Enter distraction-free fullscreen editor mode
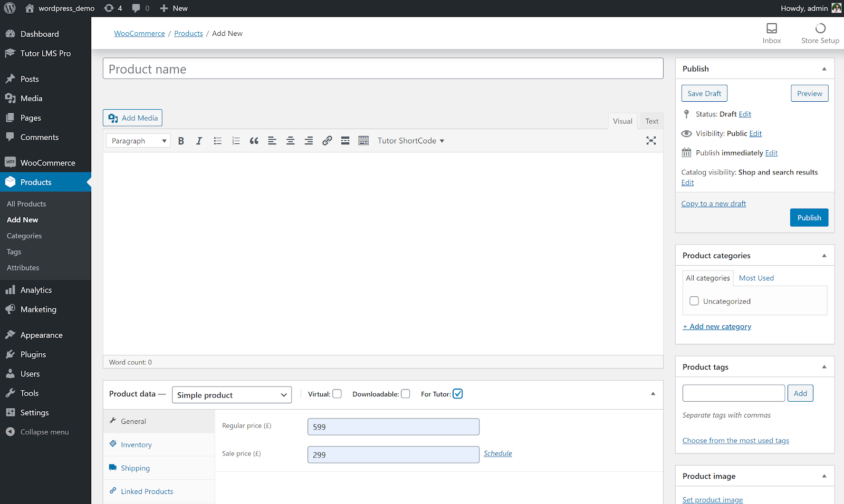 point(651,141)
